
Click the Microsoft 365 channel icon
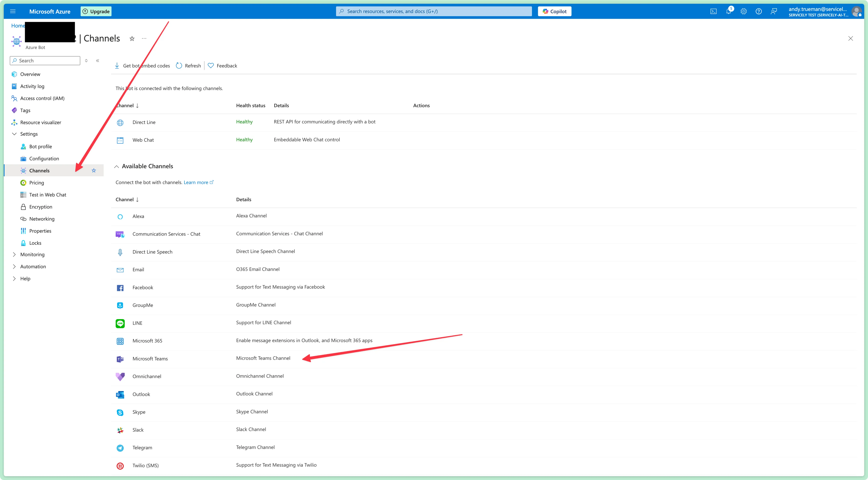pos(120,341)
